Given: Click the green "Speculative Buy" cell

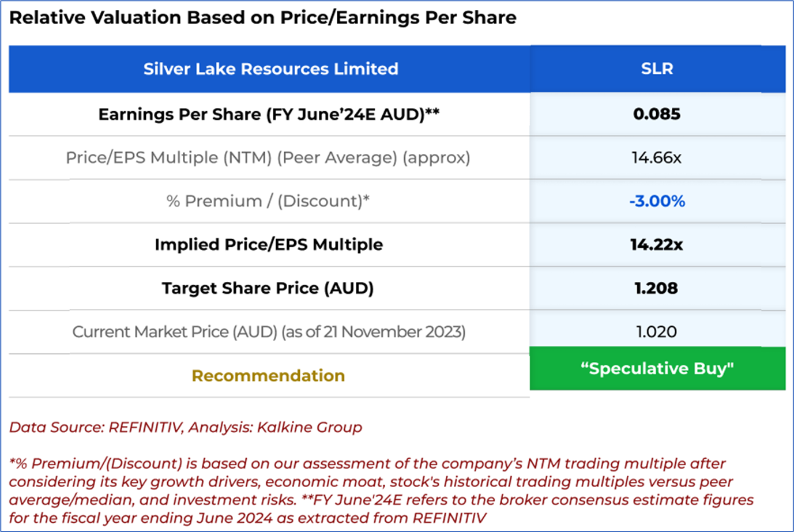Looking at the screenshot, I should pyautogui.click(x=657, y=369).
